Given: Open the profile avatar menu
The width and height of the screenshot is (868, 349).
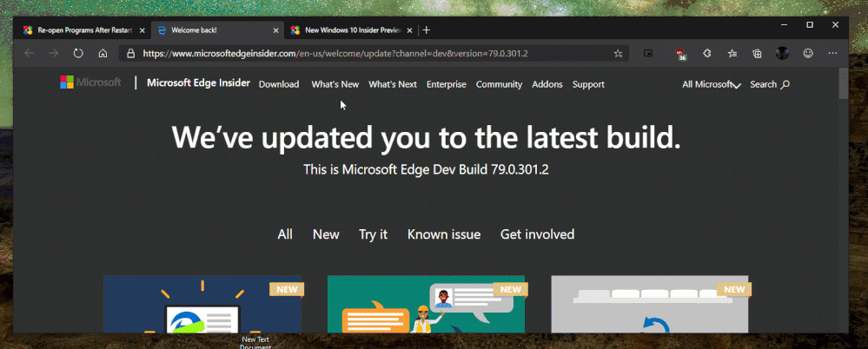Looking at the screenshot, I should pyautogui.click(x=782, y=53).
